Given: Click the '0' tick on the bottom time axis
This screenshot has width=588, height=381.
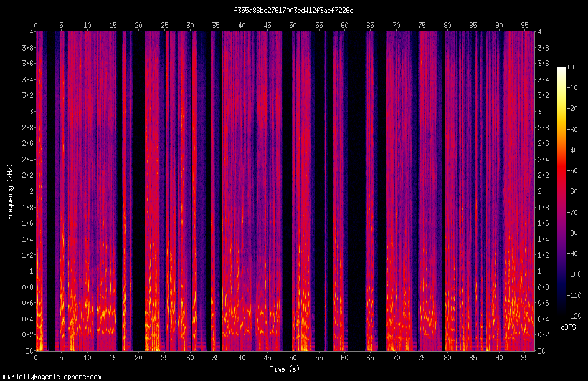Looking at the screenshot, I should [x=36, y=358].
